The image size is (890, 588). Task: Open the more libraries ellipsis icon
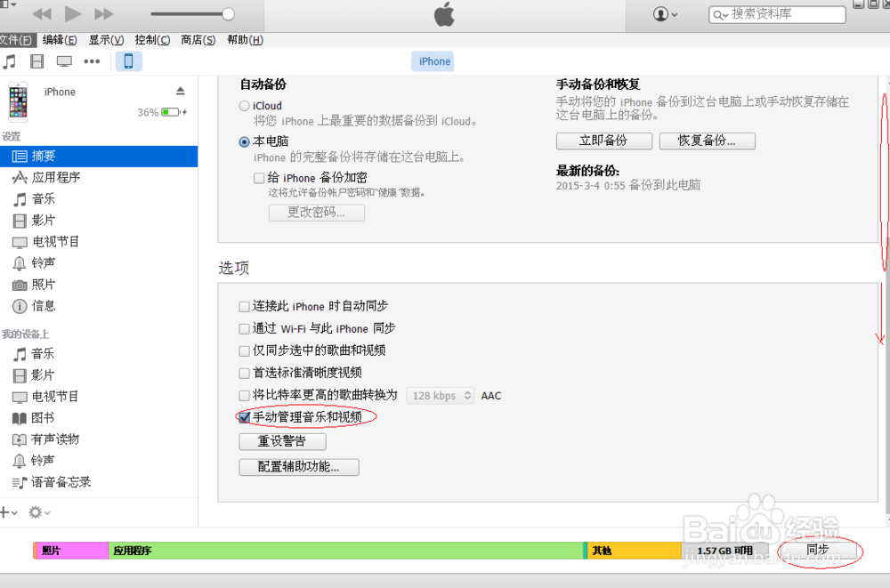(x=92, y=61)
